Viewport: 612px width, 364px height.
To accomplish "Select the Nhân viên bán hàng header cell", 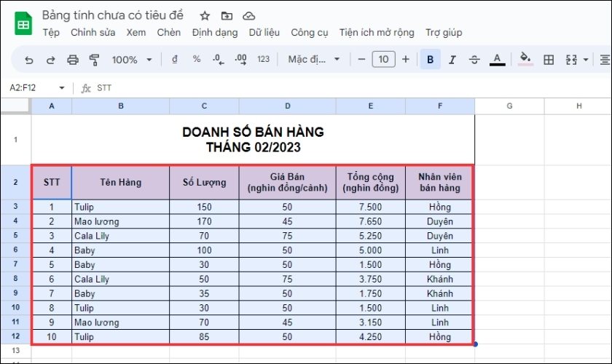I will [x=439, y=182].
